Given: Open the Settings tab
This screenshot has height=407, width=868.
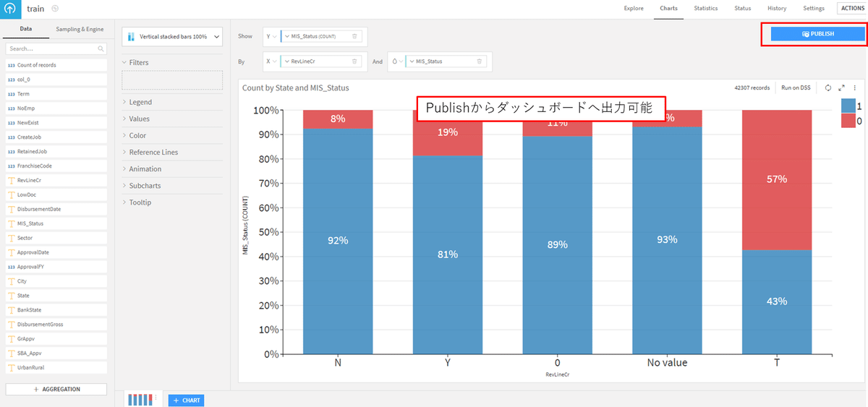Looking at the screenshot, I should 814,9.
